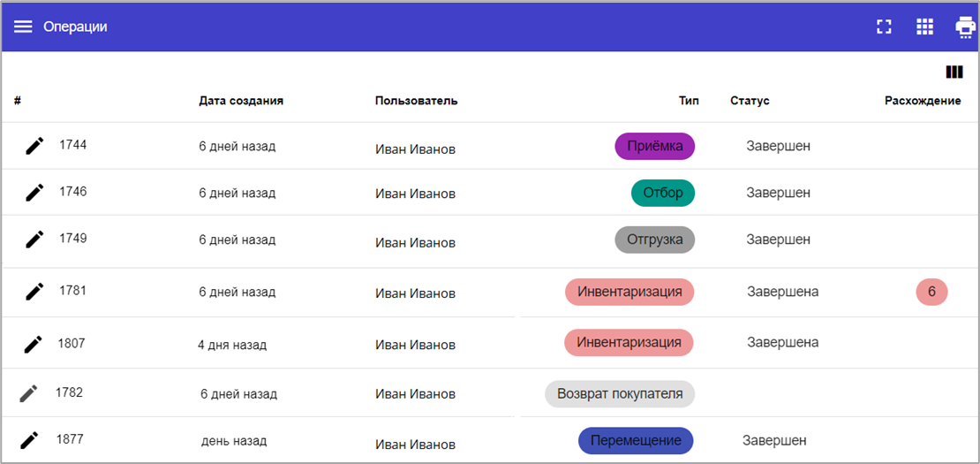Click the teal Отбор type badge
This screenshot has width=980, height=464.
(x=663, y=193)
